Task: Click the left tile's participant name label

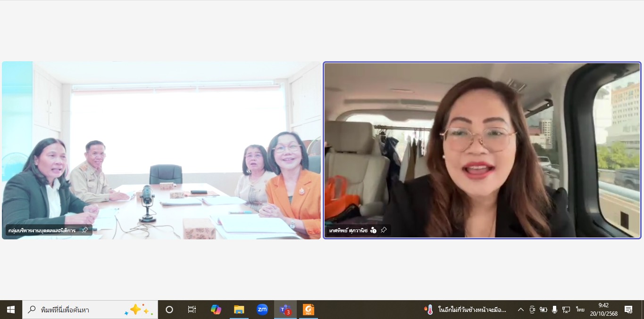Action: pos(42,230)
